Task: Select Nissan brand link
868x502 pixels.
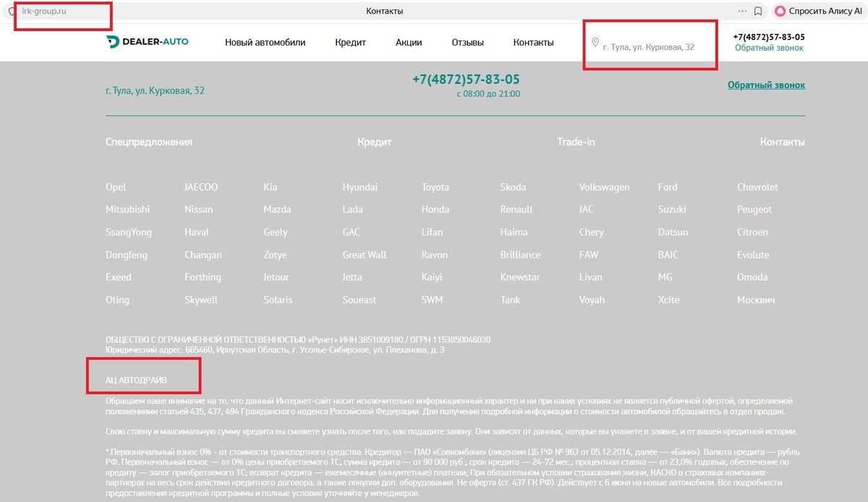Action: point(199,209)
